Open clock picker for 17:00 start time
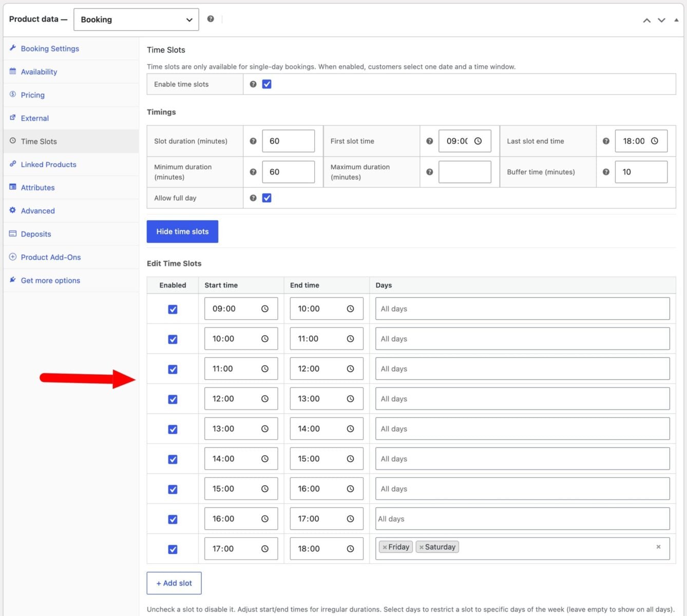Screen dimensions: 687x616 coord(265,549)
